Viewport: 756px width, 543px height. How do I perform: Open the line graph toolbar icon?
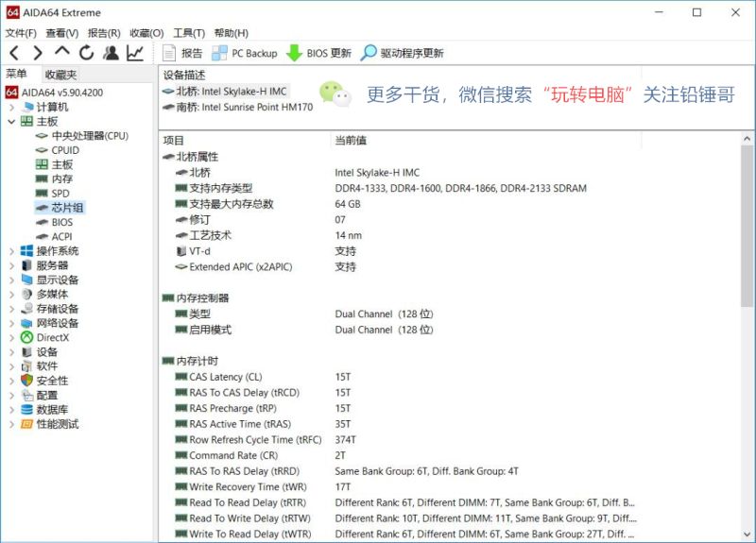click(135, 53)
